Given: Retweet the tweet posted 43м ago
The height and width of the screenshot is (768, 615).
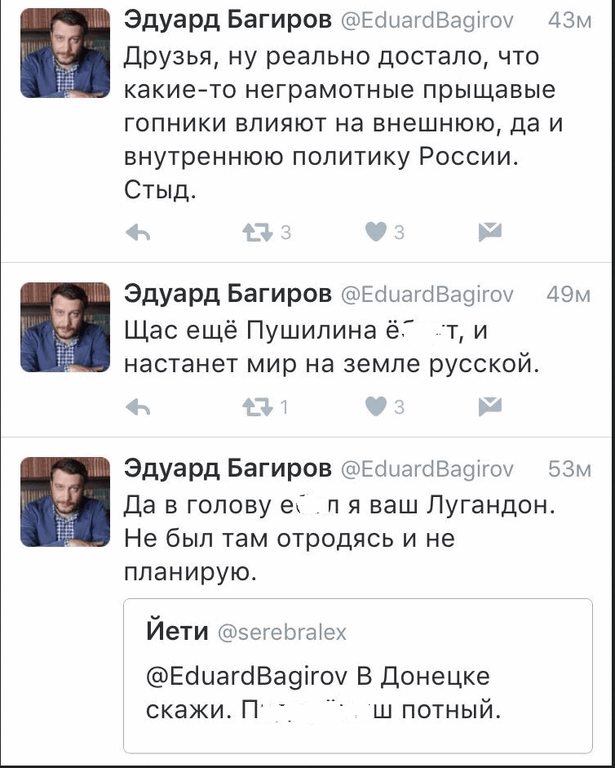Looking at the screenshot, I should point(258,233).
